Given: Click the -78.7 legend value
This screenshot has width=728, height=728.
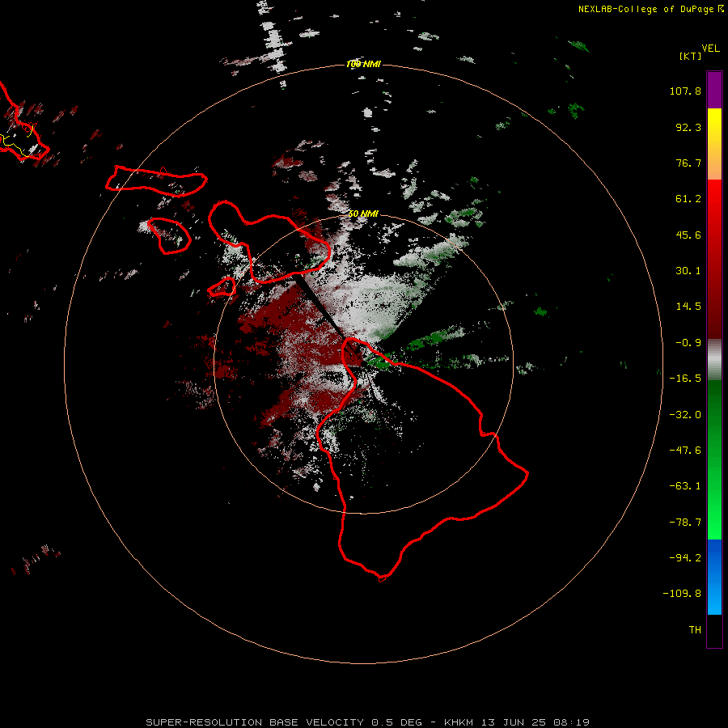Looking at the screenshot, I should (x=685, y=523).
